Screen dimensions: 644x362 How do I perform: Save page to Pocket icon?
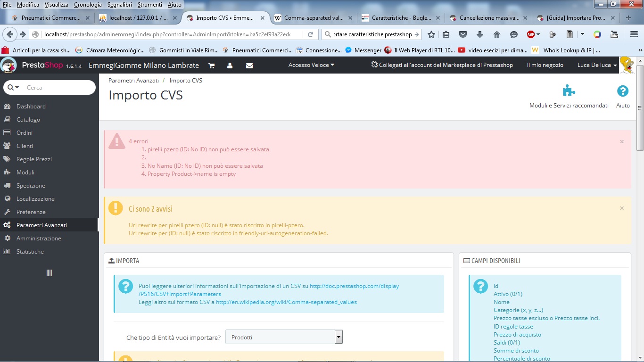pos(463,34)
